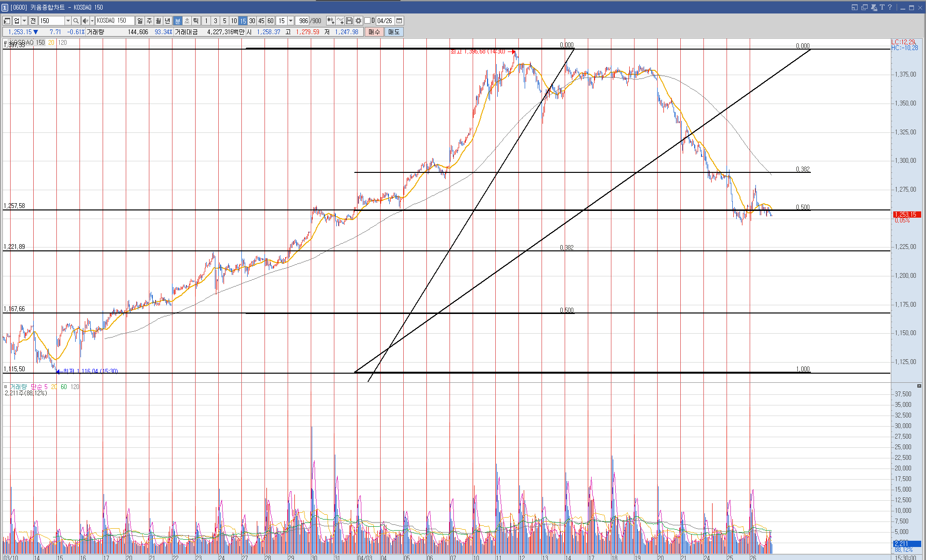Expand the code 150 dropdown arrow
Image resolution: width=926 pixels, height=560 pixels.
click(x=68, y=21)
